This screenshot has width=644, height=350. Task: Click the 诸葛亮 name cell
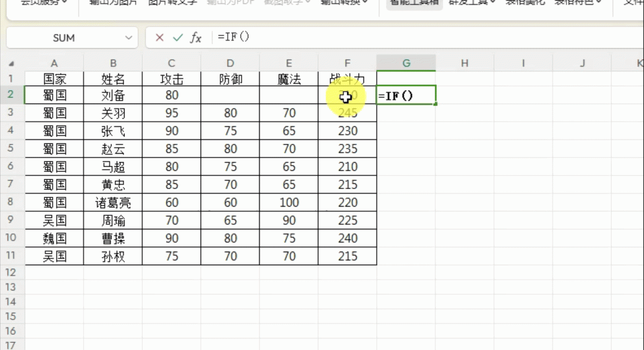click(113, 203)
